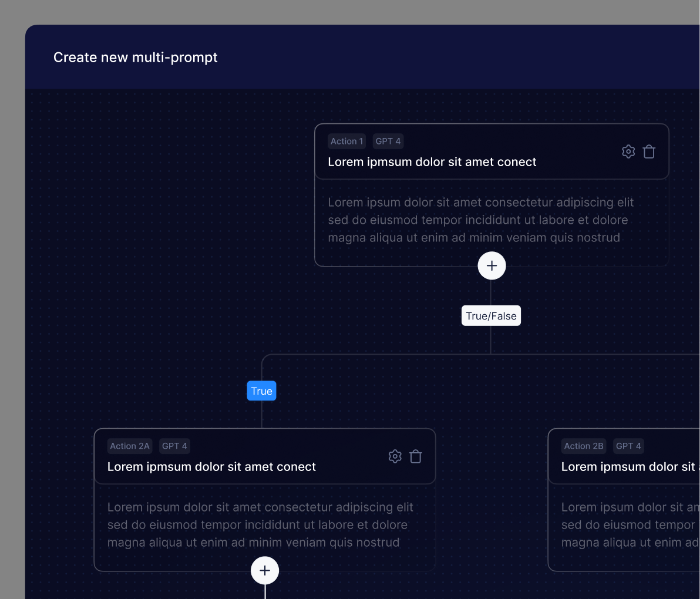Click the Action 2B tag
The image size is (700, 599).
(584, 446)
